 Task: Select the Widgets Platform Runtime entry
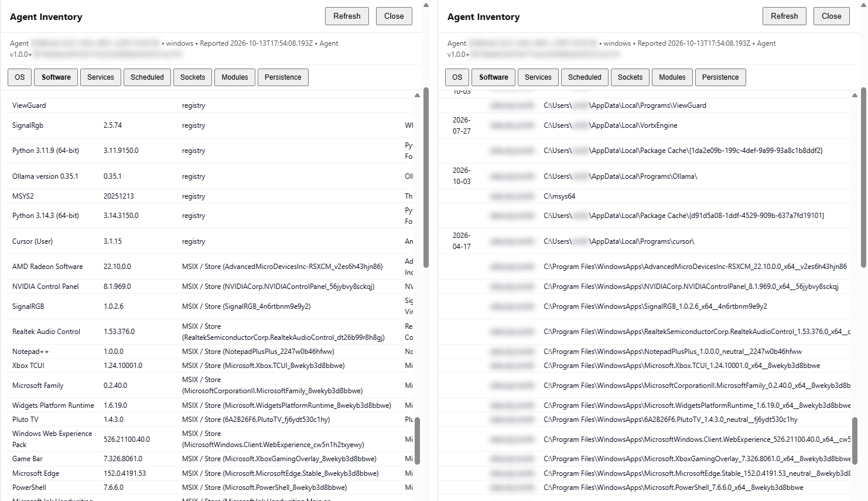53,405
